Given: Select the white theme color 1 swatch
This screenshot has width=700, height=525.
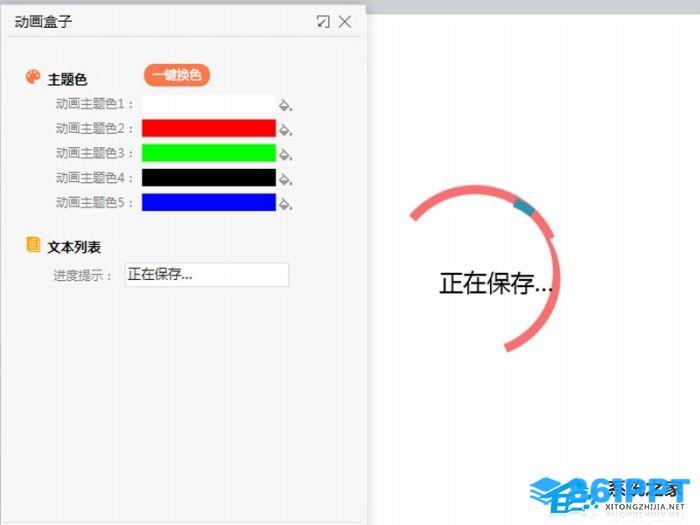Looking at the screenshot, I should (x=208, y=104).
